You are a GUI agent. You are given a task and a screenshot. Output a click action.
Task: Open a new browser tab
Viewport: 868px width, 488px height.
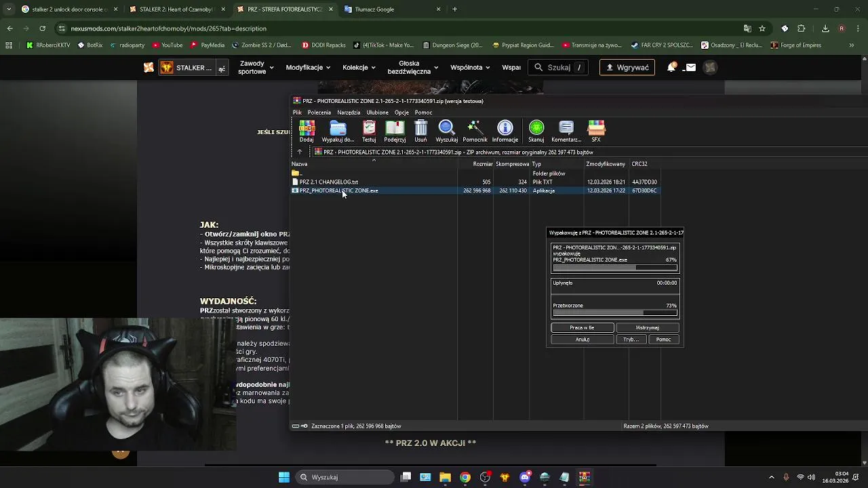(x=454, y=9)
